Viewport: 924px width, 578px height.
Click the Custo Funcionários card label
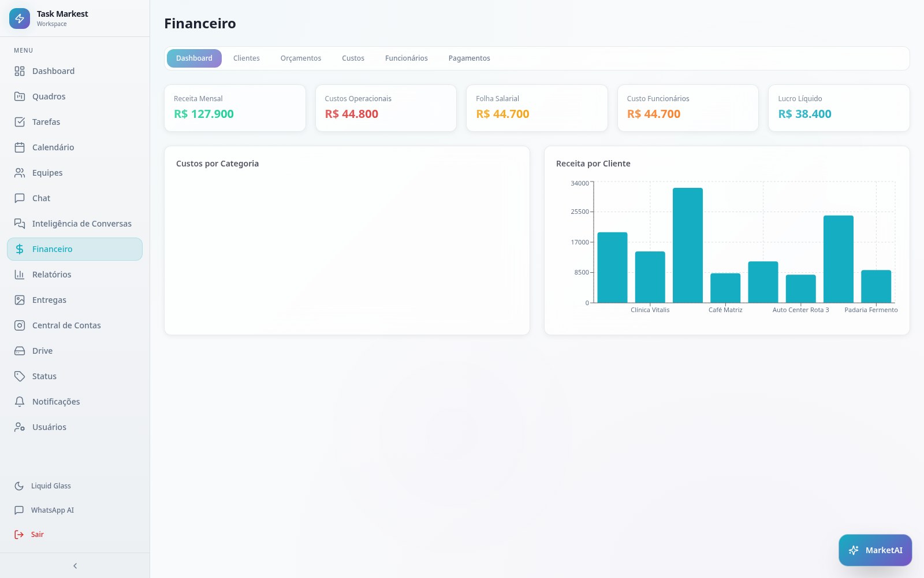658,99
